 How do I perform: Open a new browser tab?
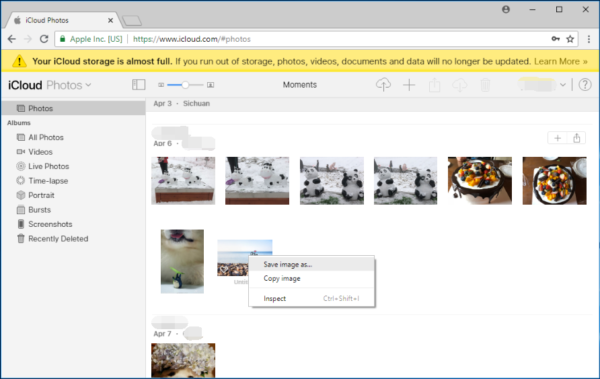[132, 21]
